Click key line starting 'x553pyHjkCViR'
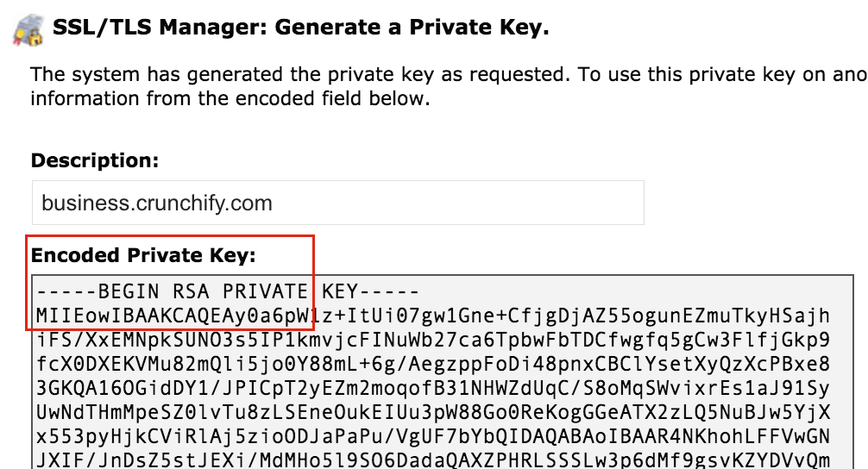This screenshot has height=469, width=868. click(x=433, y=437)
